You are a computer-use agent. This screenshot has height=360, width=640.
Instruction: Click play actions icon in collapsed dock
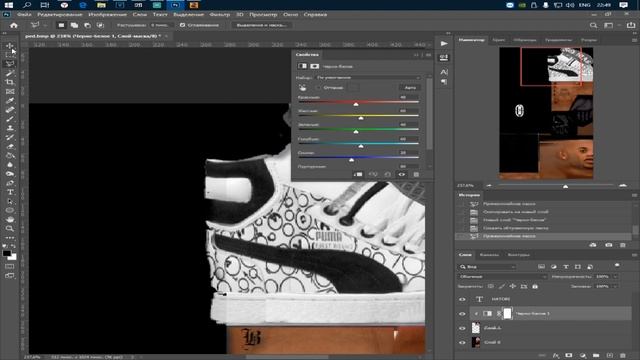(444, 43)
